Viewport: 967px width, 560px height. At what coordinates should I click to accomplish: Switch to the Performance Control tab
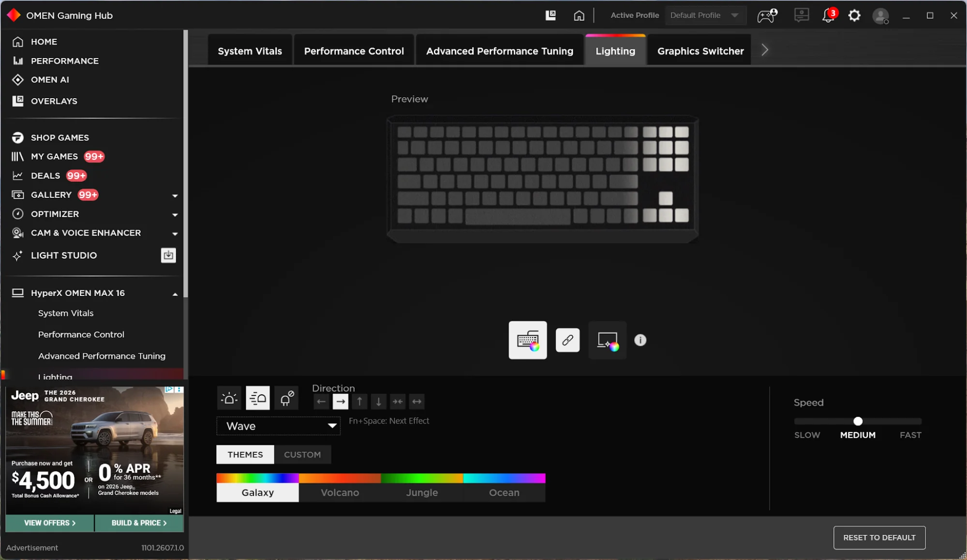coord(354,51)
